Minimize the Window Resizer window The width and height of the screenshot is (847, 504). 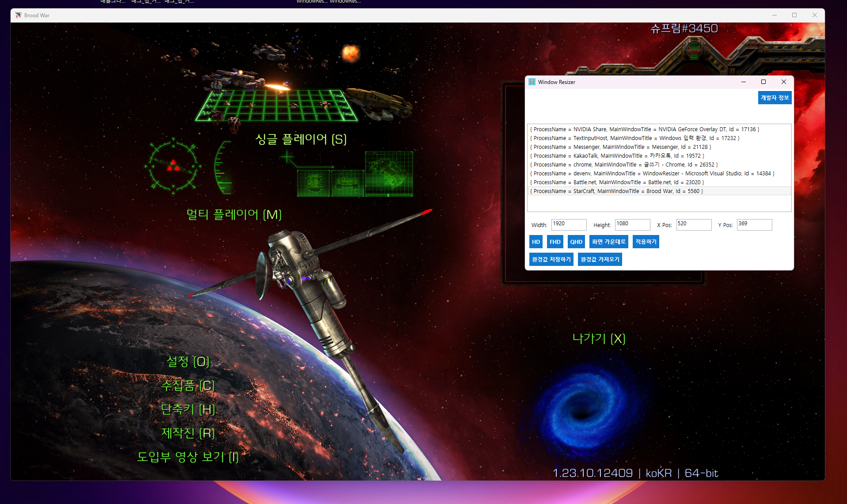(744, 82)
